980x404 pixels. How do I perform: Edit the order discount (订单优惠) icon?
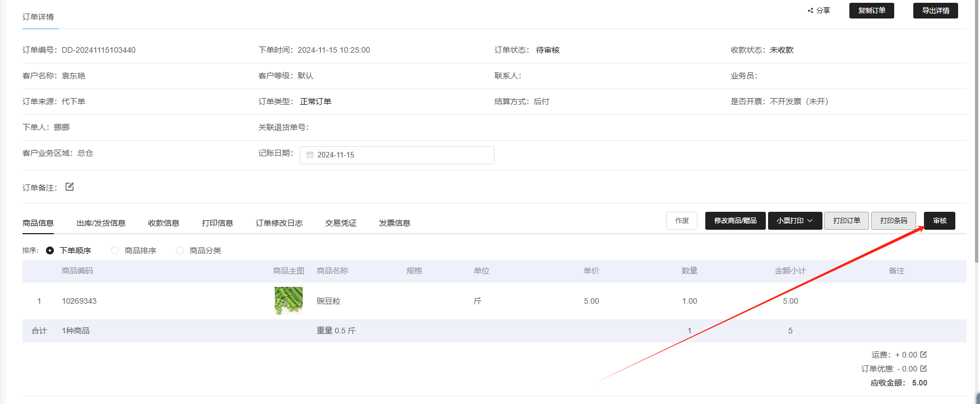coord(923,369)
